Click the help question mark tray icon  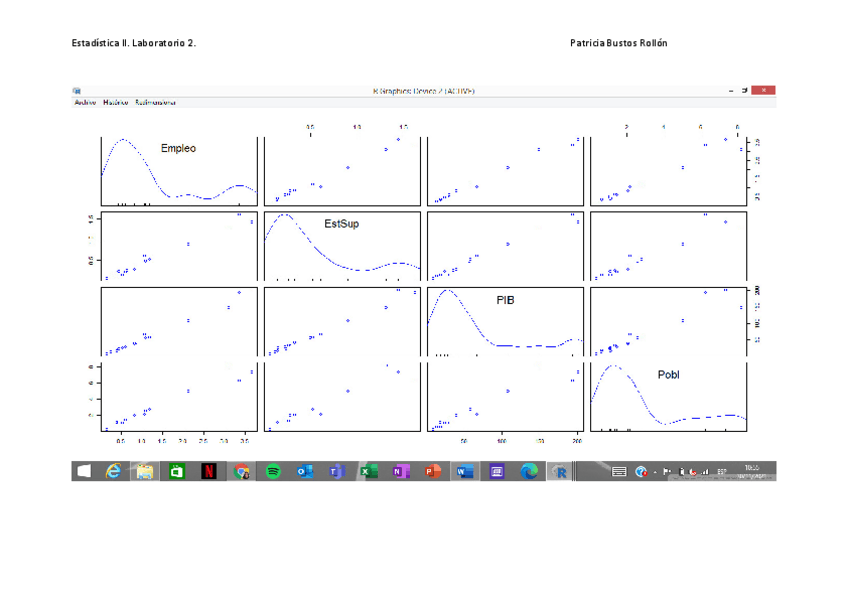pyautogui.click(x=641, y=471)
